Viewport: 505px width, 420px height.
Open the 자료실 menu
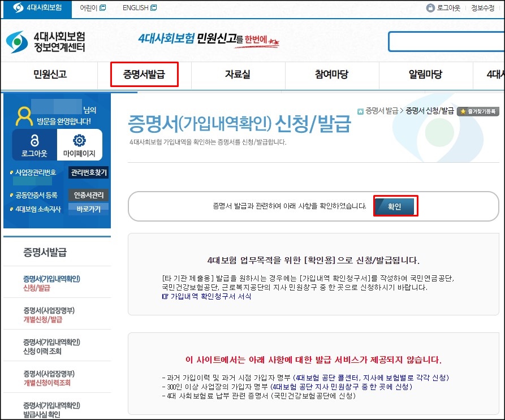(238, 75)
